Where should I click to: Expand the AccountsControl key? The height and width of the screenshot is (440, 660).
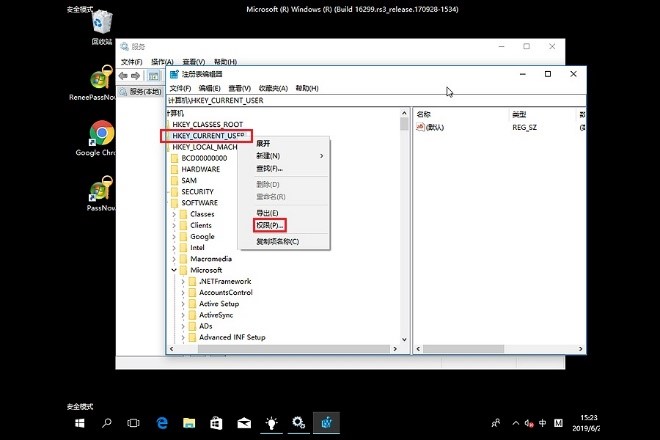tap(183, 293)
